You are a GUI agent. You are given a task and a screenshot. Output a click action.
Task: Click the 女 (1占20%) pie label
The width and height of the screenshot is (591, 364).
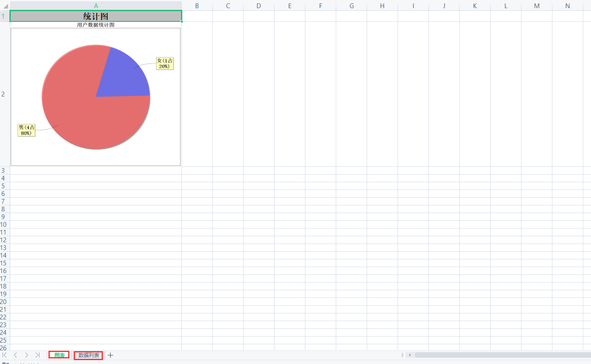[x=165, y=63]
